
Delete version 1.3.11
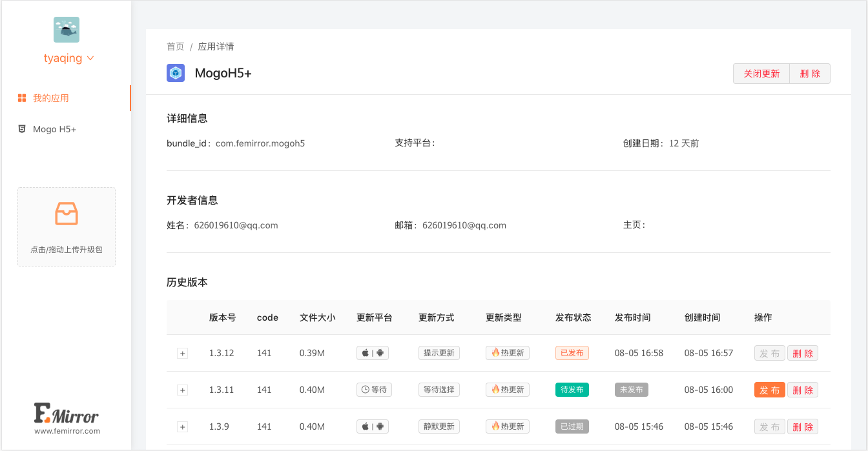point(803,390)
